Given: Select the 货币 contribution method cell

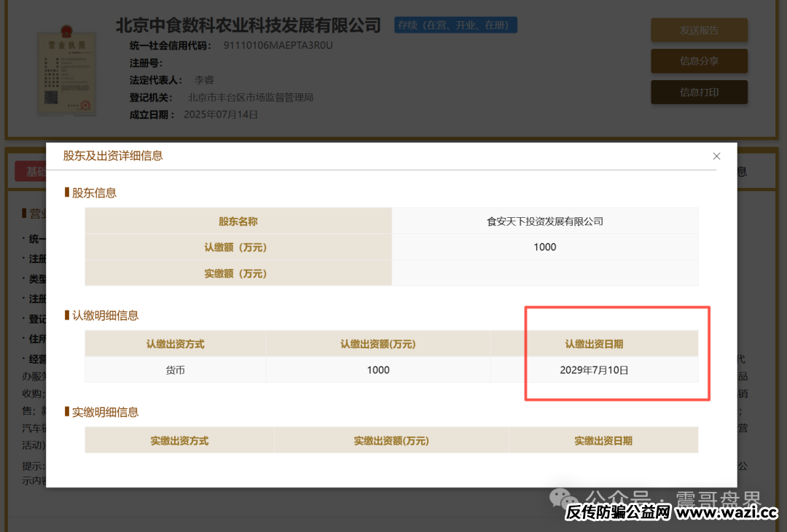Looking at the screenshot, I should [x=176, y=370].
